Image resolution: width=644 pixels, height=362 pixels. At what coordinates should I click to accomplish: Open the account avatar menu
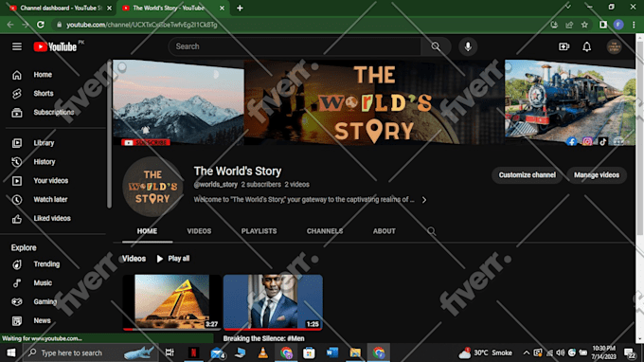614,46
